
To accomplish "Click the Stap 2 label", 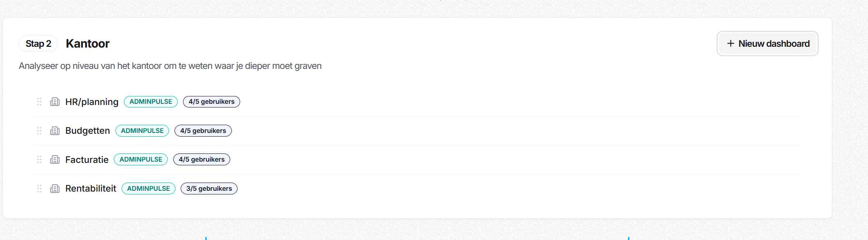I will tap(38, 43).
